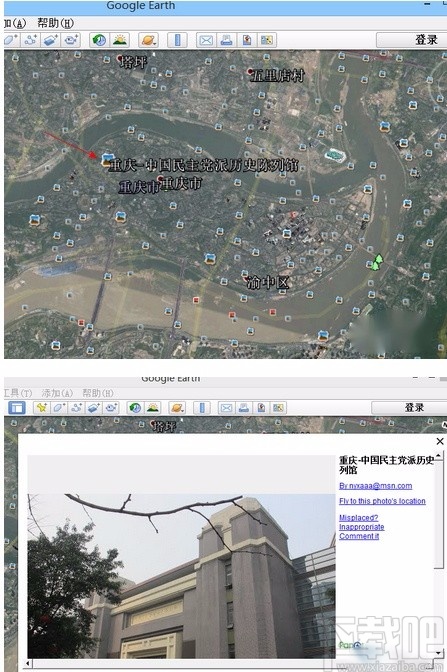Click the Inappropriate link
The width and height of the screenshot is (447, 672).
click(x=361, y=527)
